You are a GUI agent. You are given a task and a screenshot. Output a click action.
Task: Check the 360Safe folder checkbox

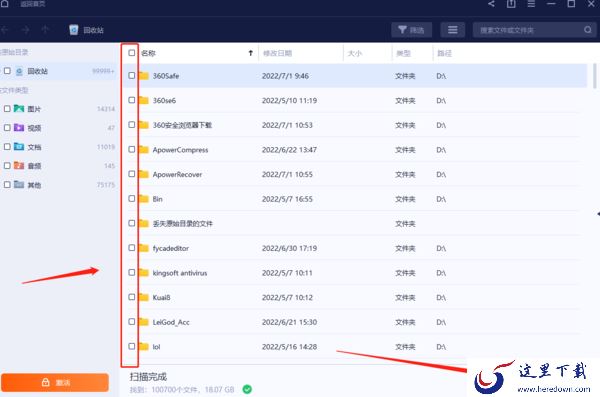(132, 75)
